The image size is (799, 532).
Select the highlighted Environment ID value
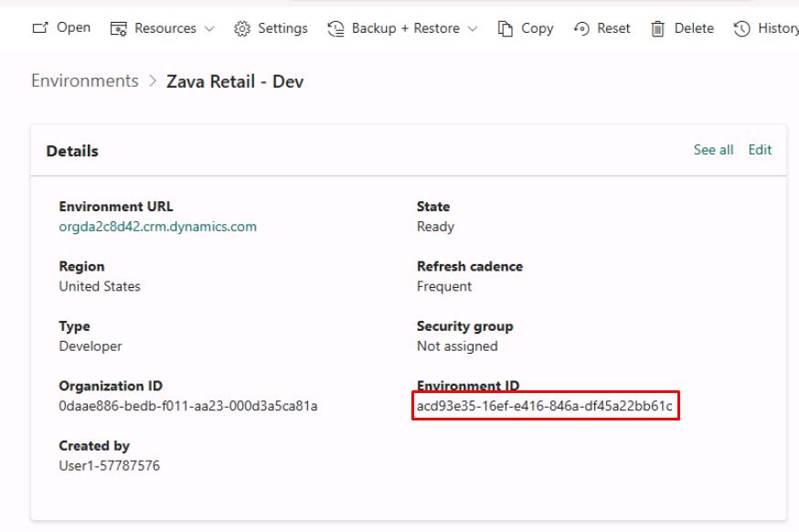(x=545, y=406)
